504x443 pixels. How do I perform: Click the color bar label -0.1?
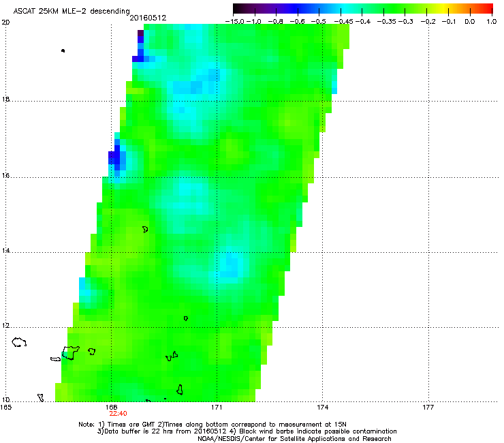pyautogui.click(x=449, y=22)
